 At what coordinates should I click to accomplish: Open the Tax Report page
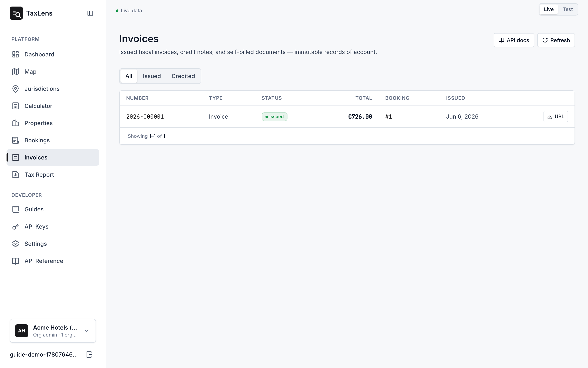53,175
